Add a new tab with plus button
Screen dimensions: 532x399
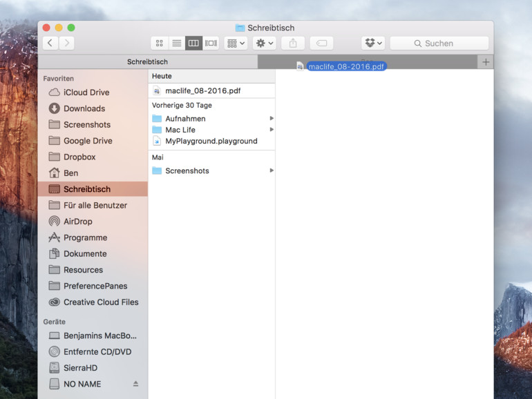coord(486,62)
